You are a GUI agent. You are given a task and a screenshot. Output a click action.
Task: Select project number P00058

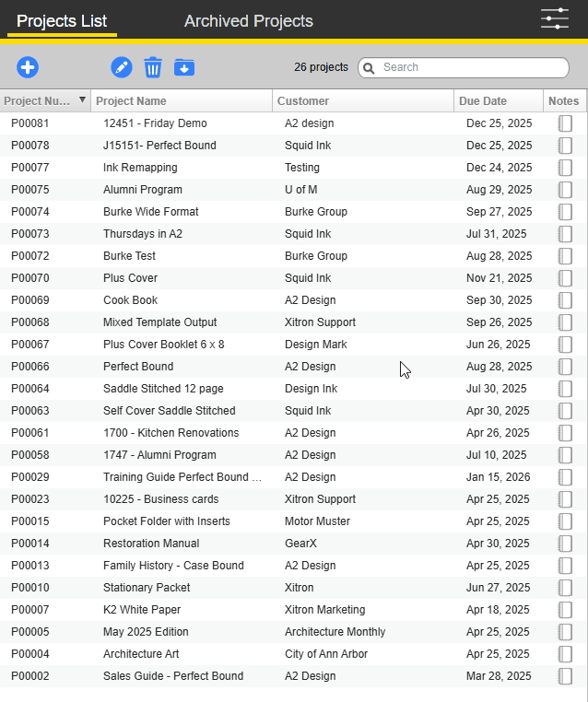[30, 455]
